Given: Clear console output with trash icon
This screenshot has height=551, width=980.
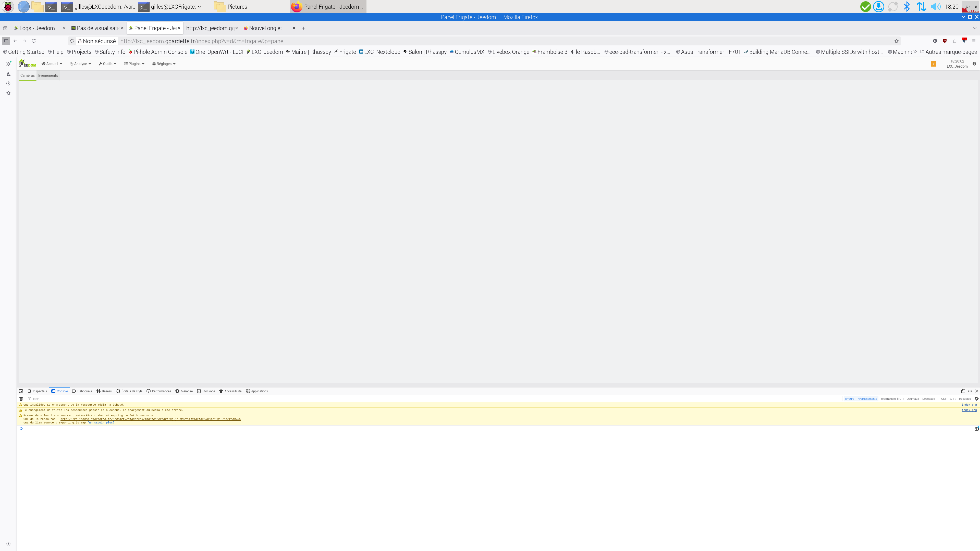Looking at the screenshot, I should (21, 398).
